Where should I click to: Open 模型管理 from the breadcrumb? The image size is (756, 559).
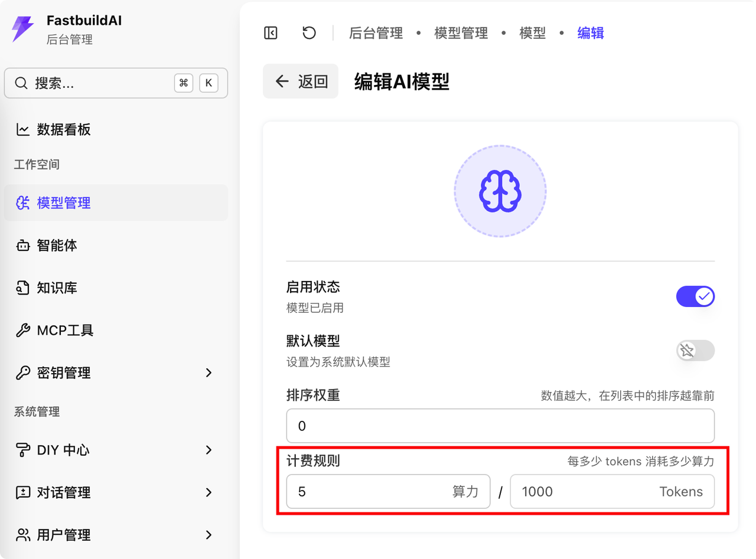point(461,33)
